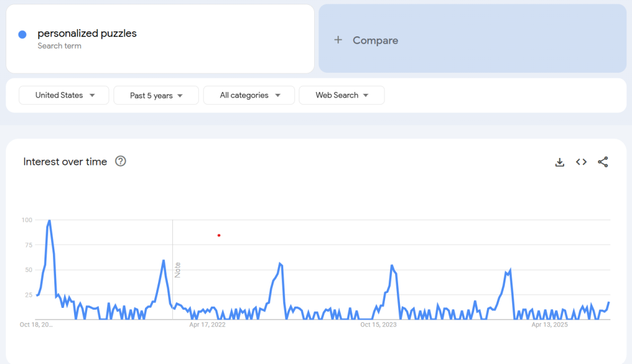Click the Search term subtitle text
The width and height of the screenshot is (632, 364).
tap(59, 46)
